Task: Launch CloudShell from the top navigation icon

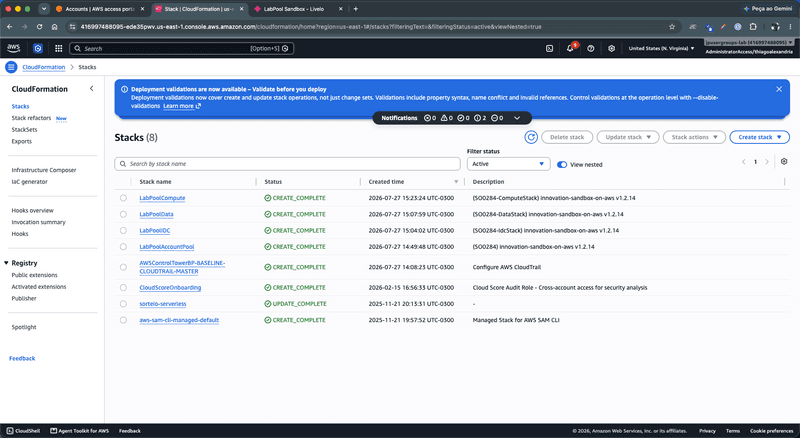Action: click(x=549, y=48)
